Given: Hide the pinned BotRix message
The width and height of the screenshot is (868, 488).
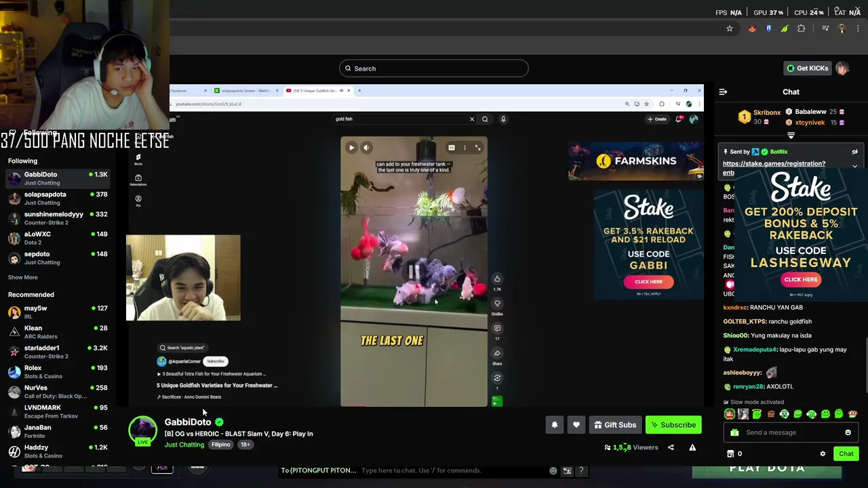Looking at the screenshot, I should point(854,152).
